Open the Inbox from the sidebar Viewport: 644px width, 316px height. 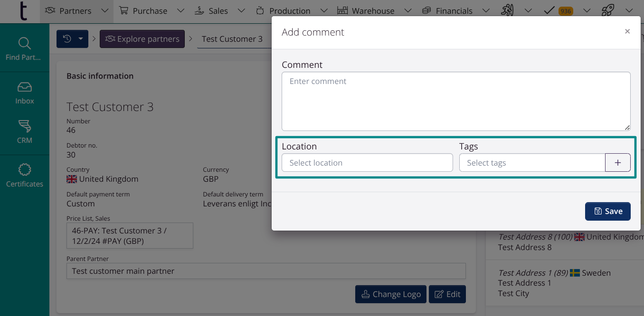click(24, 93)
